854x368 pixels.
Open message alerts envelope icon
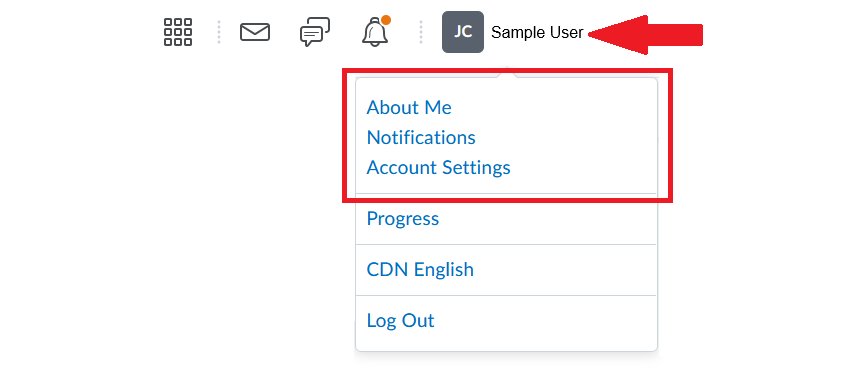pos(255,32)
